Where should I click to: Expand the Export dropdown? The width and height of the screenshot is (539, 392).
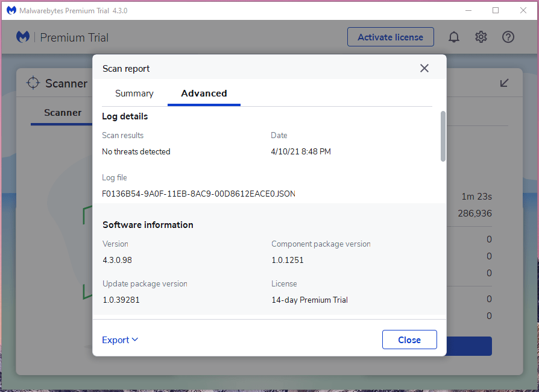(x=120, y=340)
